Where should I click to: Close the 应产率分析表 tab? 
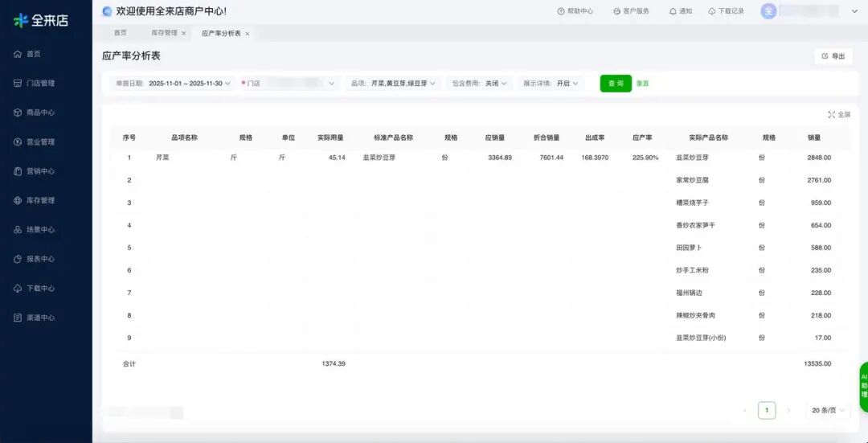[248, 34]
